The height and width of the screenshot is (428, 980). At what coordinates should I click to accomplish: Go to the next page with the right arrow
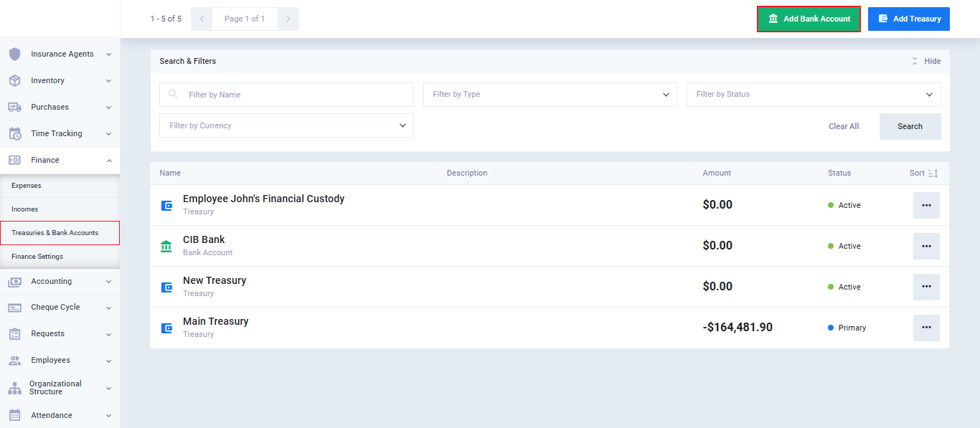click(x=288, y=19)
